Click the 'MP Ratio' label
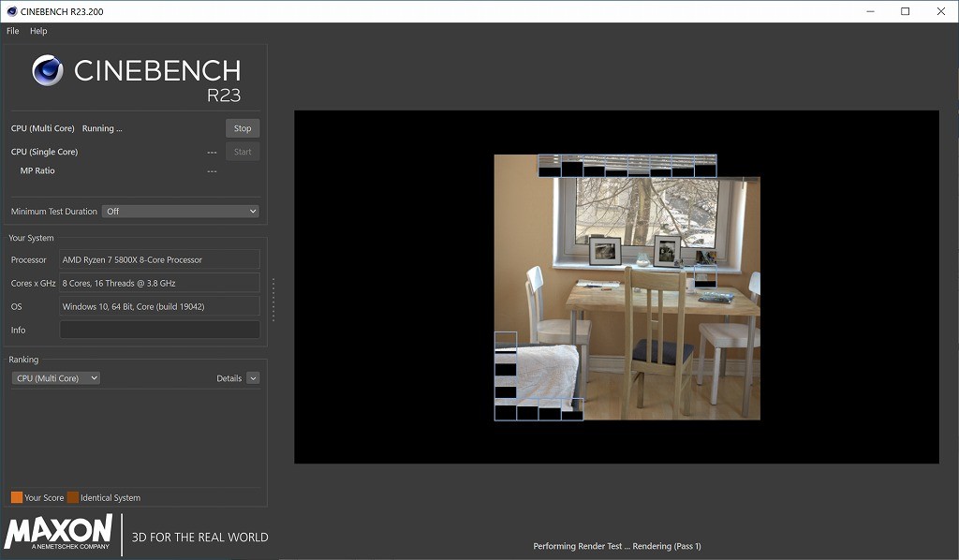The height and width of the screenshot is (560, 959). (x=37, y=170)
